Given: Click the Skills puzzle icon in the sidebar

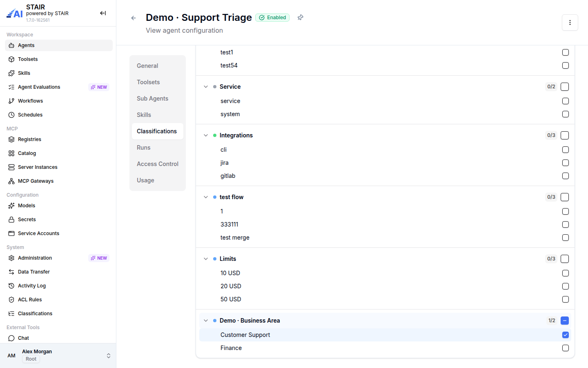Looking at the screenshot, I should tap(11, 73).
